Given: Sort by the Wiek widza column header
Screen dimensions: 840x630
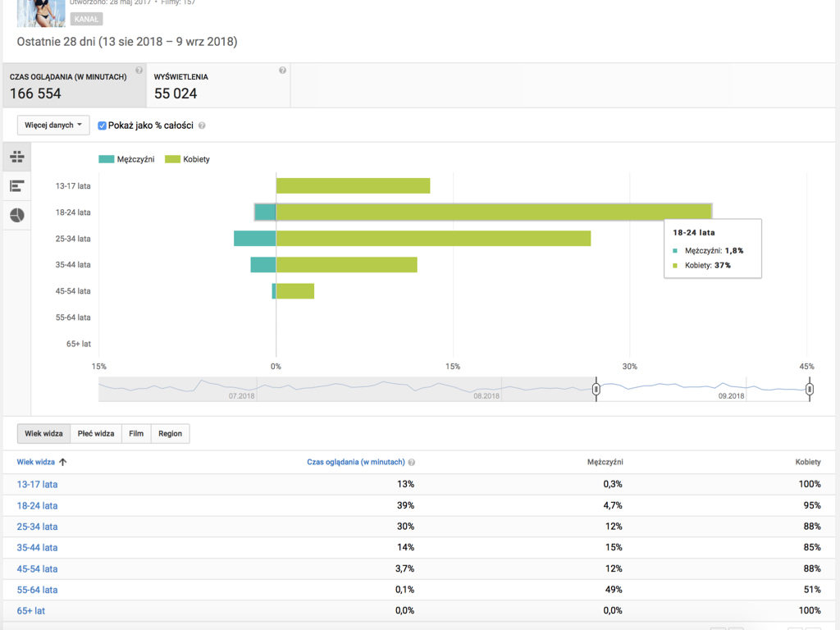Looking at the screenshot, I should [x=35, y=462].
